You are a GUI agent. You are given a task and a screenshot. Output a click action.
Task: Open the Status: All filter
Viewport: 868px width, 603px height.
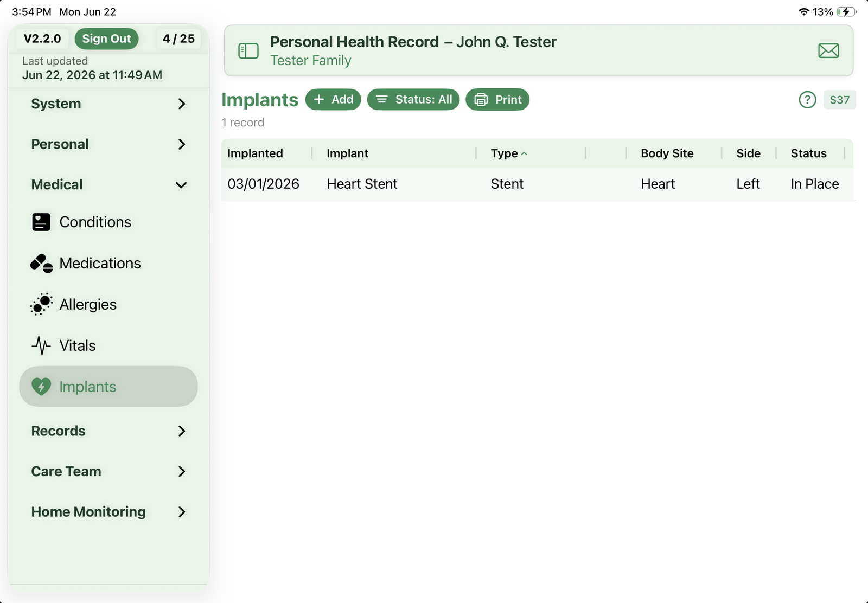413,100
